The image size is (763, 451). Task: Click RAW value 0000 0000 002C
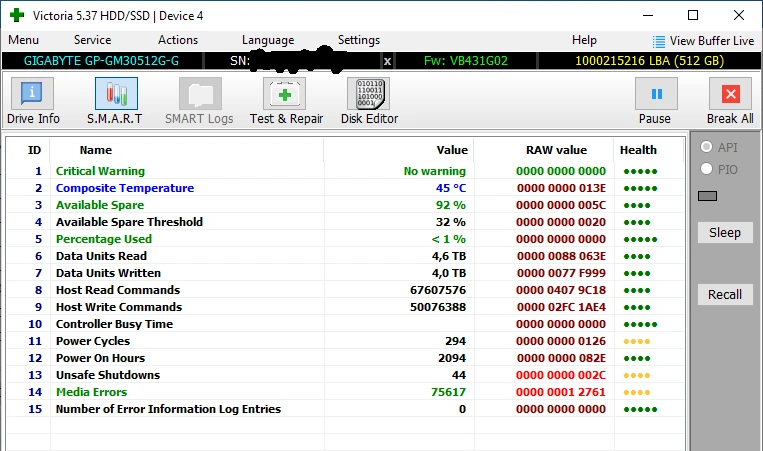561,375
